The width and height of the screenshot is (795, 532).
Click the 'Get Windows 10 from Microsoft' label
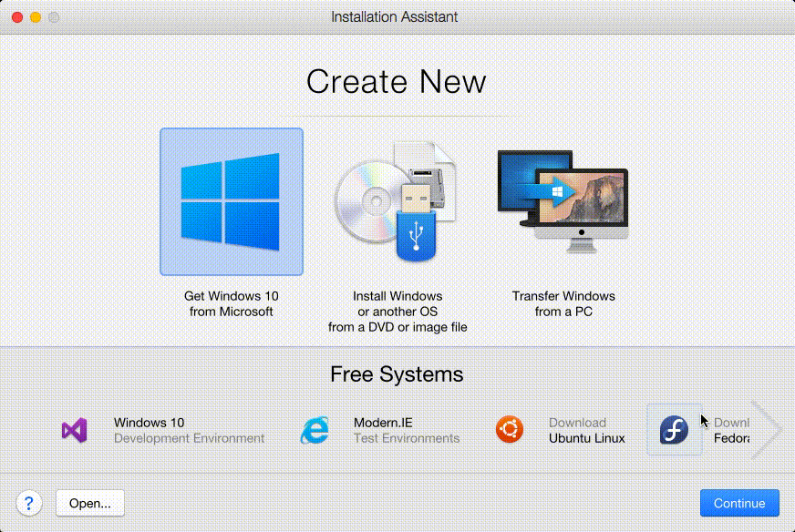pyautogui.click(x=232, y=303)
